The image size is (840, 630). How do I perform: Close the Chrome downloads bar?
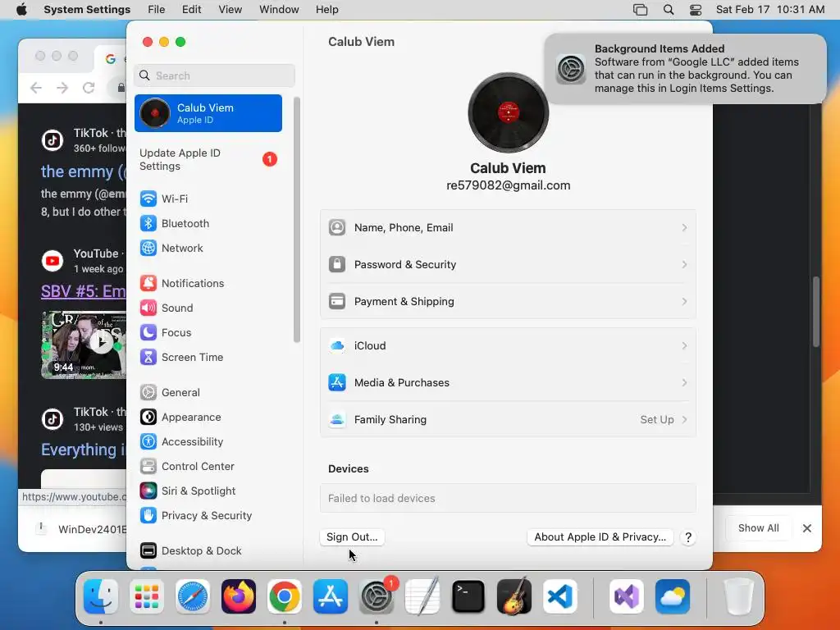tap(807, 528)
